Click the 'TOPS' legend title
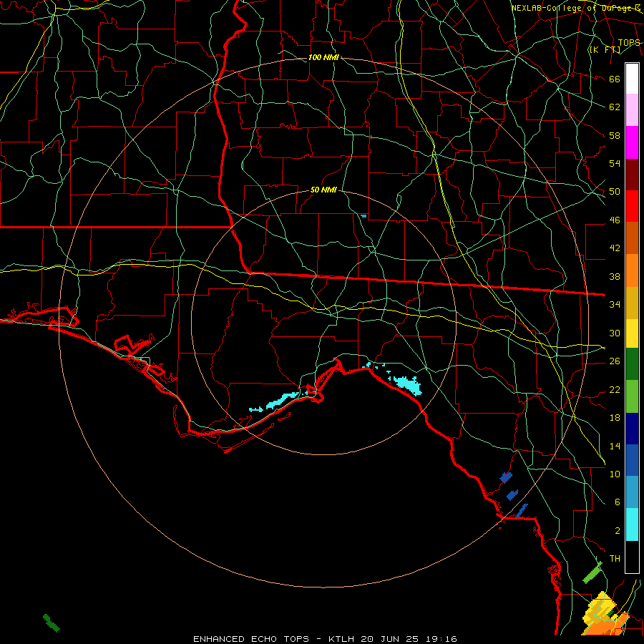644x644 pixels. 629,42
